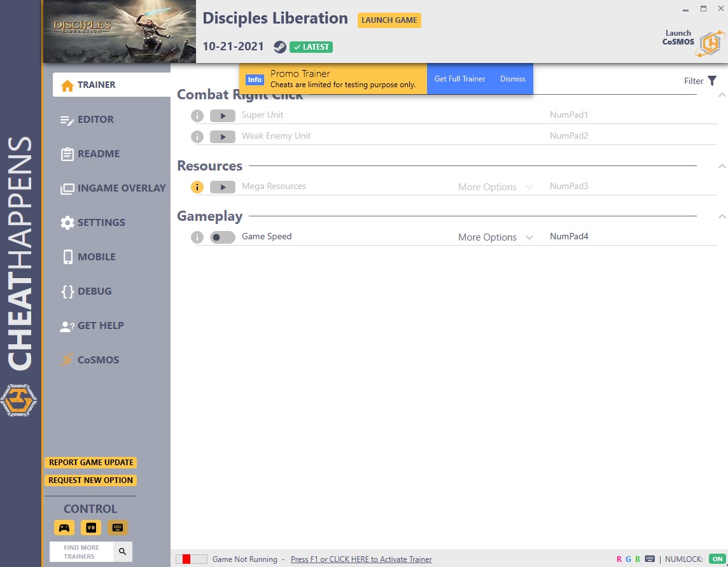Open the TRAINER tab
Image resolution: width=728 pixels, height=567 pixels.
pyautogui.click(x=111, y=85)
